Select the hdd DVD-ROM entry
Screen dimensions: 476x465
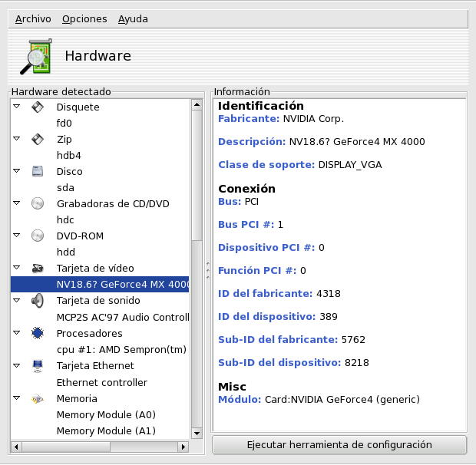point(66,252)
